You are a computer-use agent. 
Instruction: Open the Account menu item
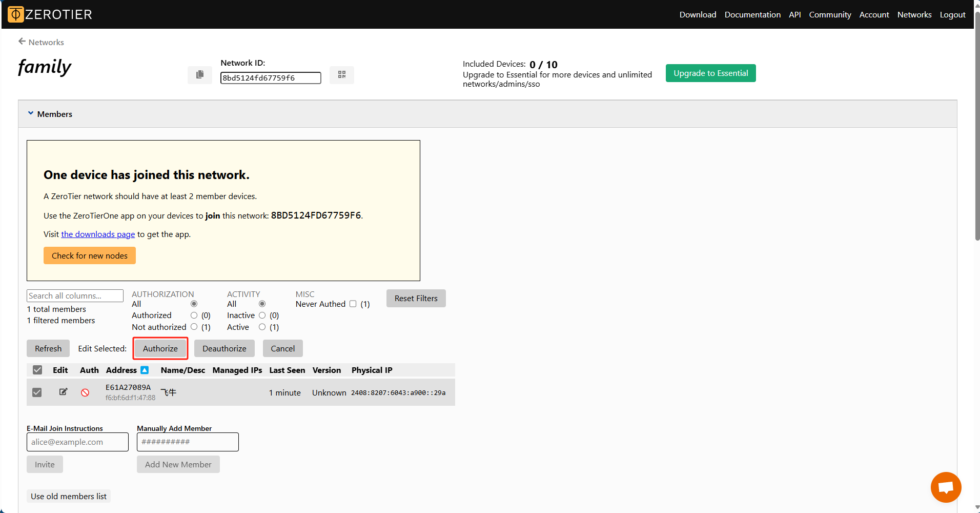pos(874,14)
